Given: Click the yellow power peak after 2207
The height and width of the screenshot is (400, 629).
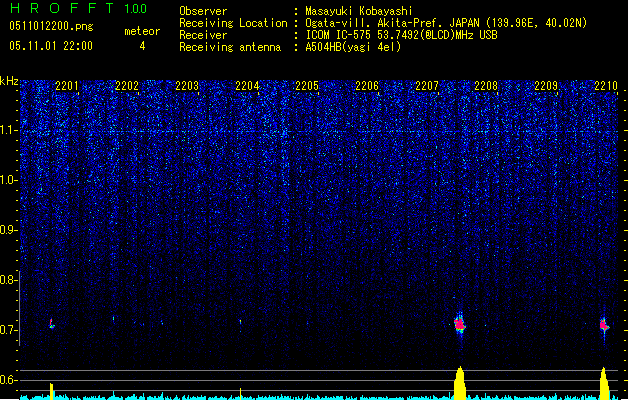Looking at the screenshot, I should pyautogui.click(x=460, y=383).
